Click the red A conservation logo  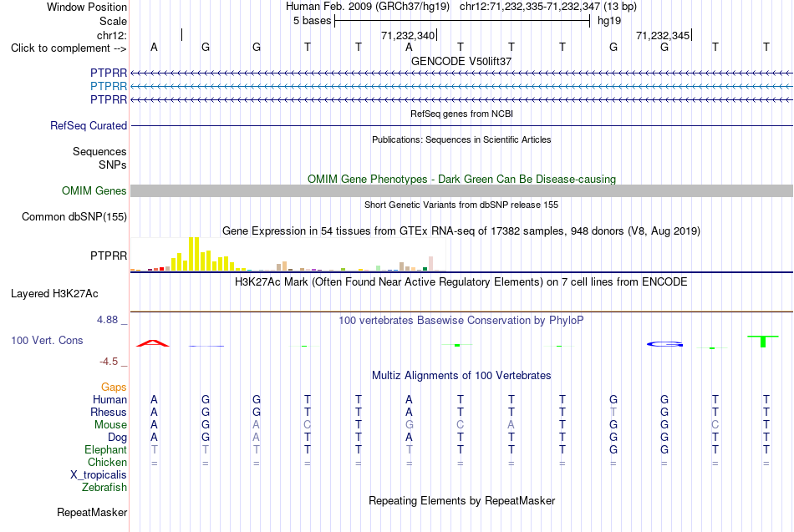pyautogui.click(x=153, y=343)
